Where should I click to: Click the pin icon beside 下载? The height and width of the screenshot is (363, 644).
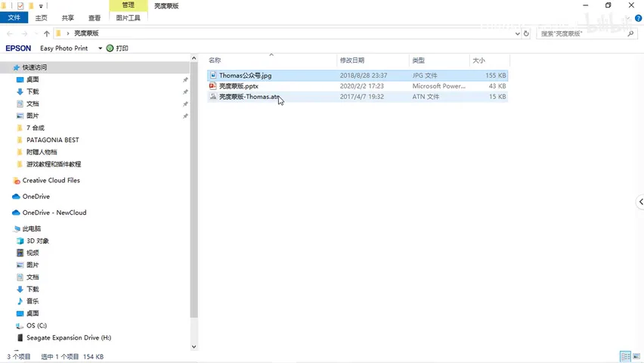coord(185,92)
